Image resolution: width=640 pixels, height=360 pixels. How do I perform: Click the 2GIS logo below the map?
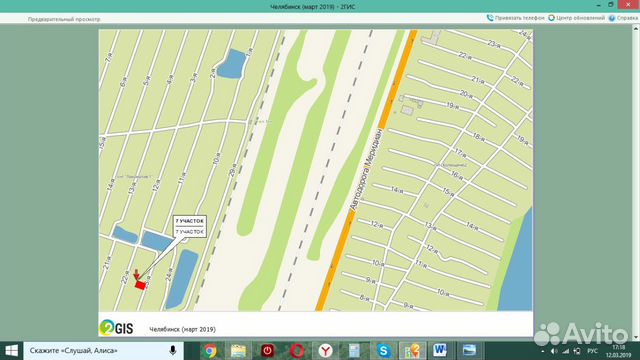(x=116, y=327)
